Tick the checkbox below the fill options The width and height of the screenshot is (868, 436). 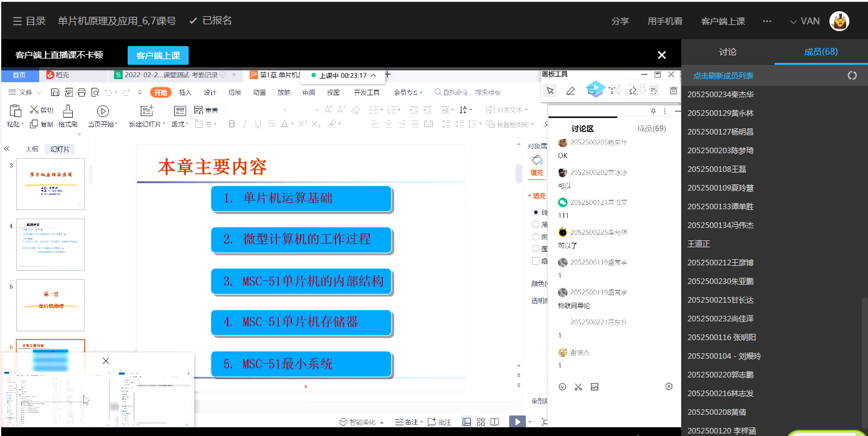click(535, 261)
